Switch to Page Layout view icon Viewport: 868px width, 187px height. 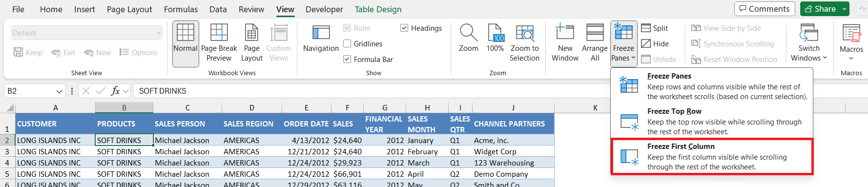click(251, 33)
